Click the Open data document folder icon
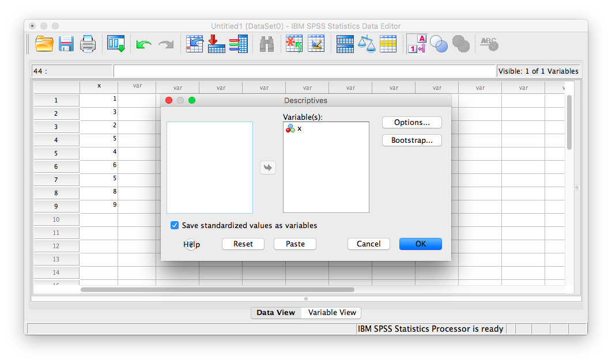 pos(44,44)
